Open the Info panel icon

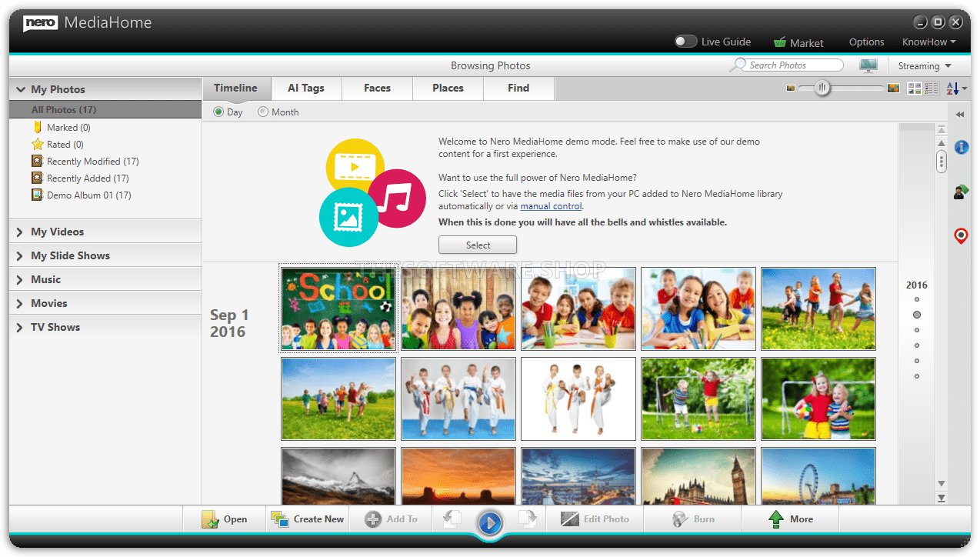pos(961,147)
